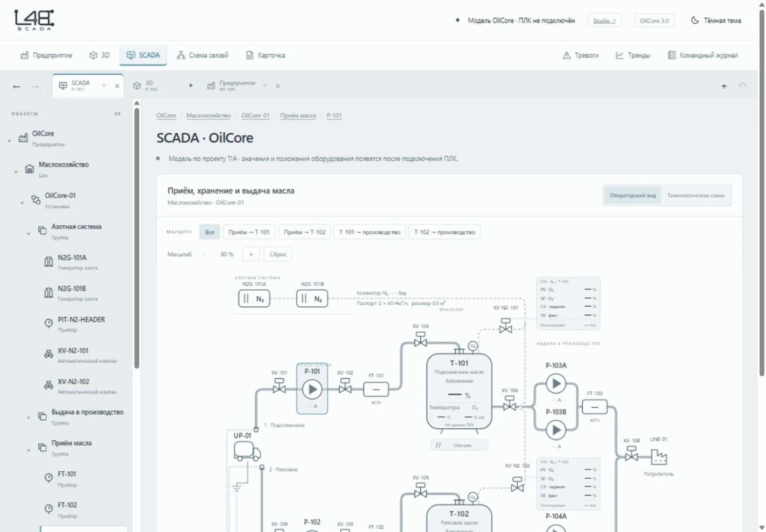Select the N2G-101B nitrogen generator block
766x532 pixels.
point(312,299)
